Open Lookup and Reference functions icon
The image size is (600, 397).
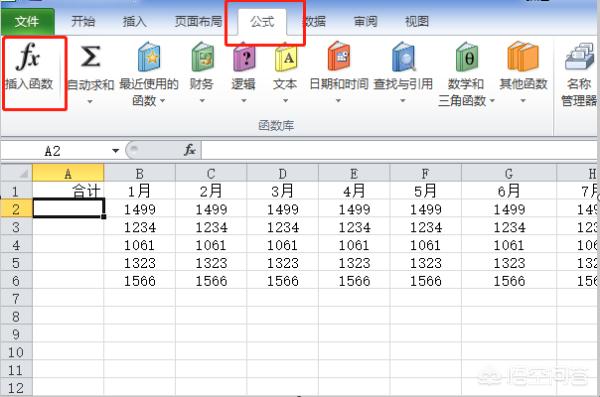[x=403, y=57]
